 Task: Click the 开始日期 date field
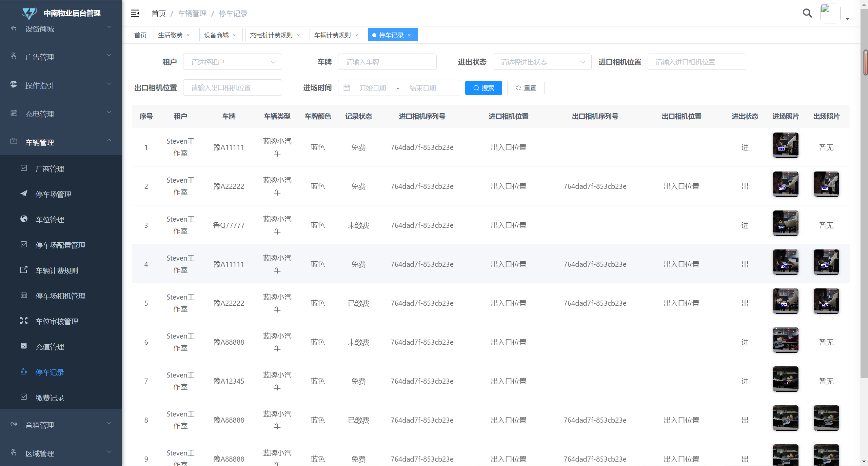tap(372, 88)
